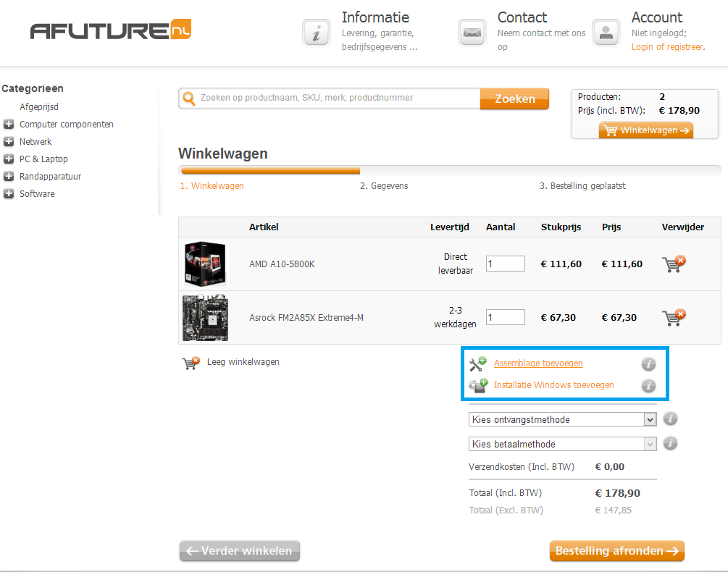Image resolution: width=728 pixels, height=580 pixels.
Task: Click Login of registreer link
Action: click(668, 47)
